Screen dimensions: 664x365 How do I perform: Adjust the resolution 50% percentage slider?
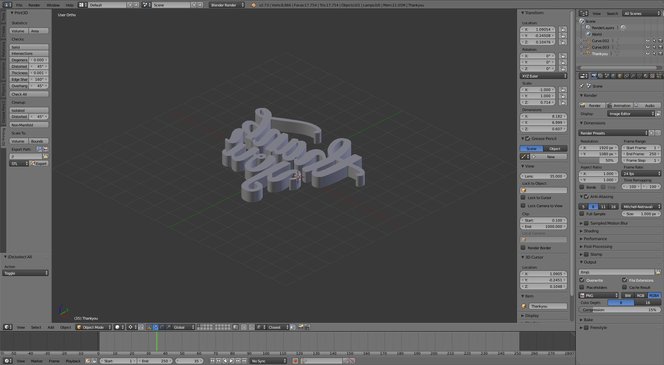point(598,160)
